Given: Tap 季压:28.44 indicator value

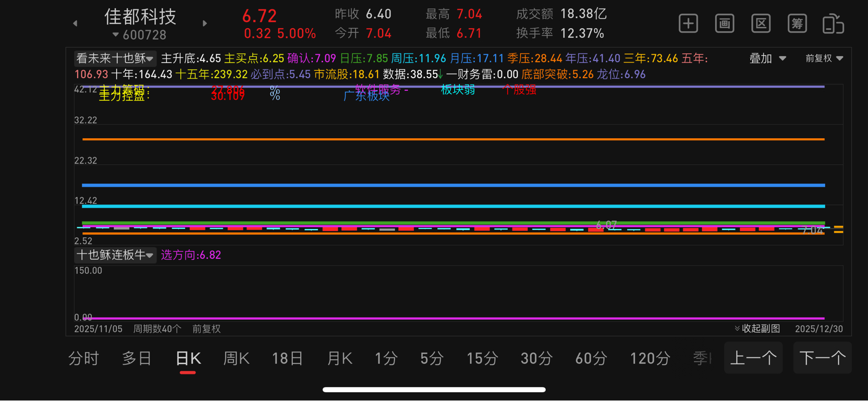Looking at the screenshot, I should click(535, 58).
